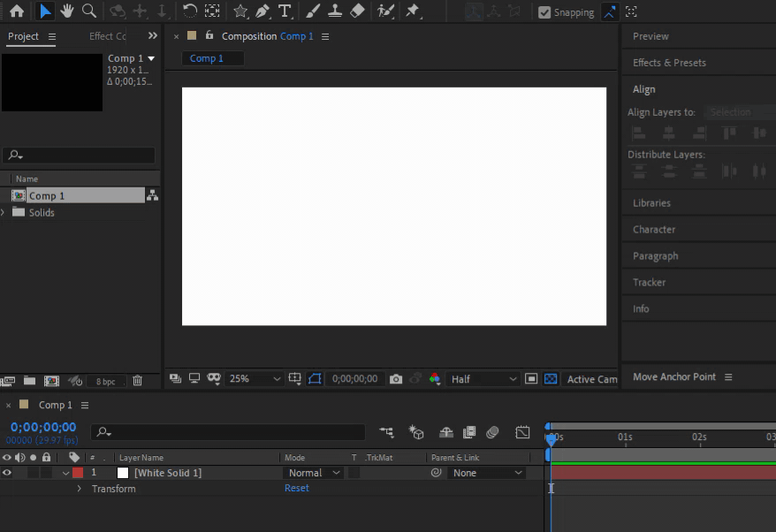Select the Roto Brush tool

pyautogui.click(x=385, y=11)
